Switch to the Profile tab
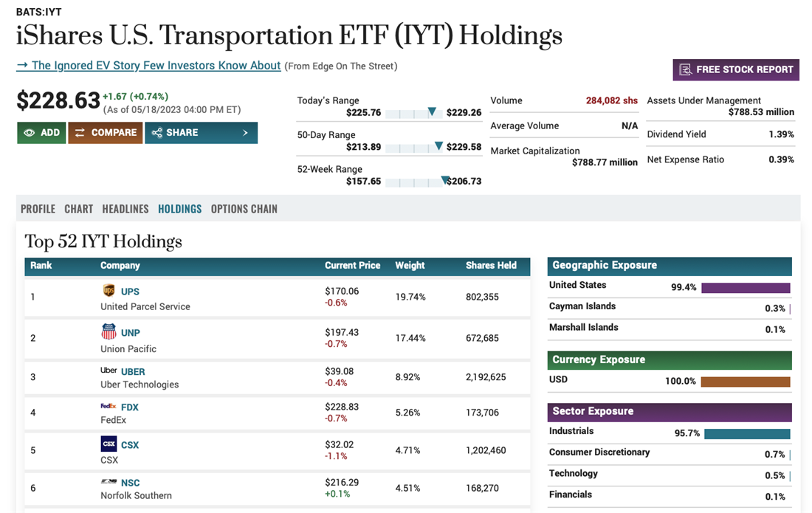The height and width of the screenshot is (513, 812). pos(38,209)
